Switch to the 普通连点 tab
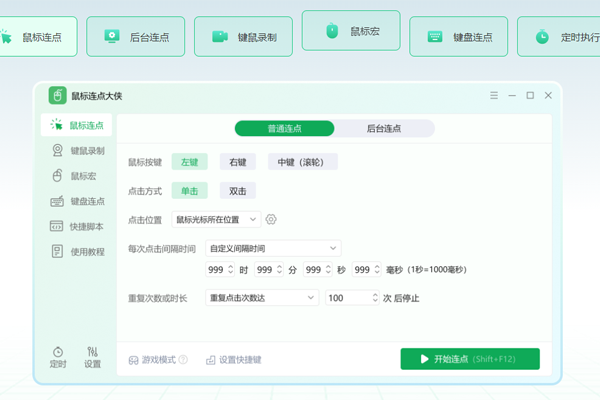600x400 pixels. click(284, 128)
